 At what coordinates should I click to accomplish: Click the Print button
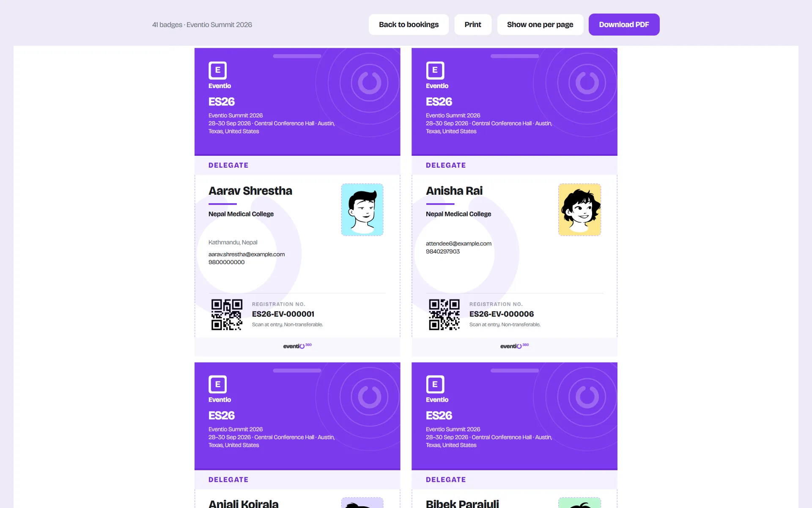[473, 25]
